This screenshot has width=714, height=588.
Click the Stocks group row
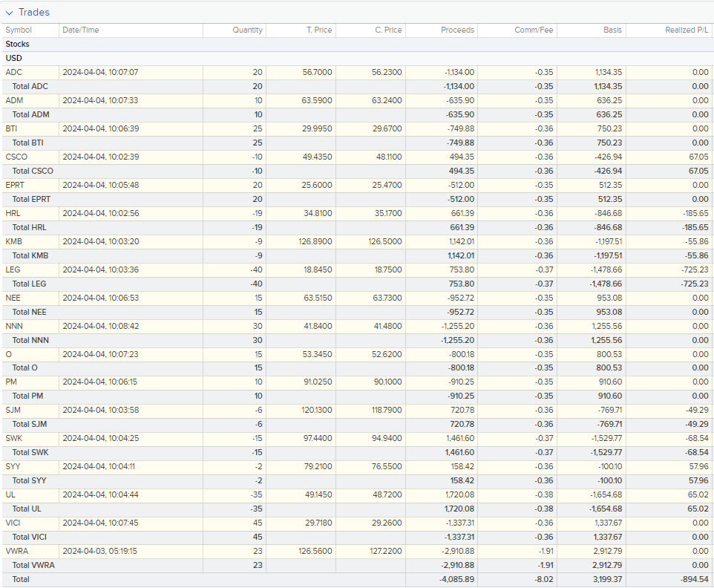(x=357, y=45)
